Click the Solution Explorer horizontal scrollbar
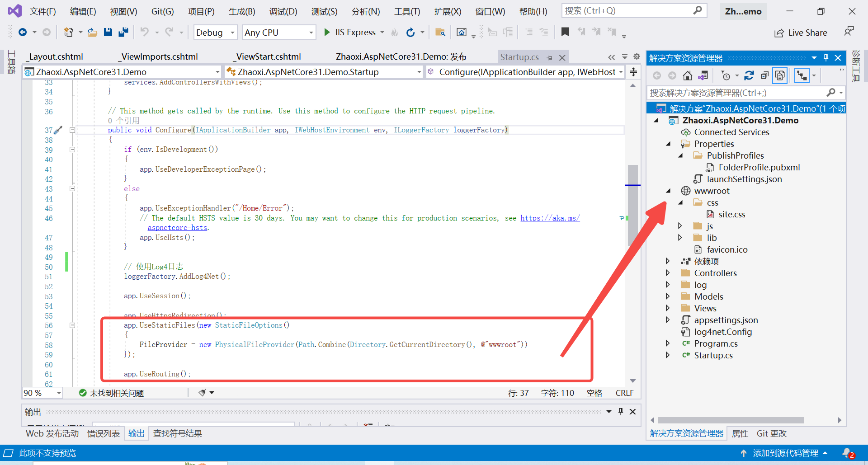Screen dimensions: 868x465 click(731, 420)
